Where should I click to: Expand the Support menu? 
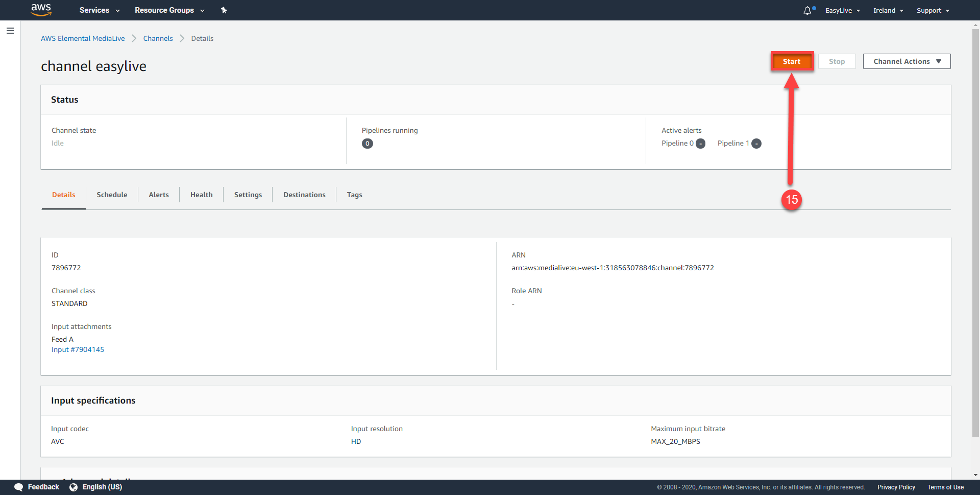pyautogui.click(x=933, y=10)
